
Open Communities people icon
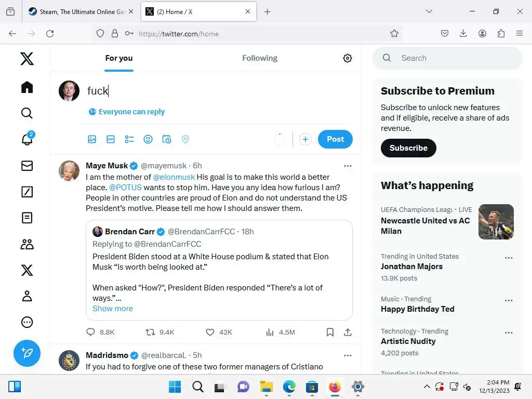(x=27, y=244)
